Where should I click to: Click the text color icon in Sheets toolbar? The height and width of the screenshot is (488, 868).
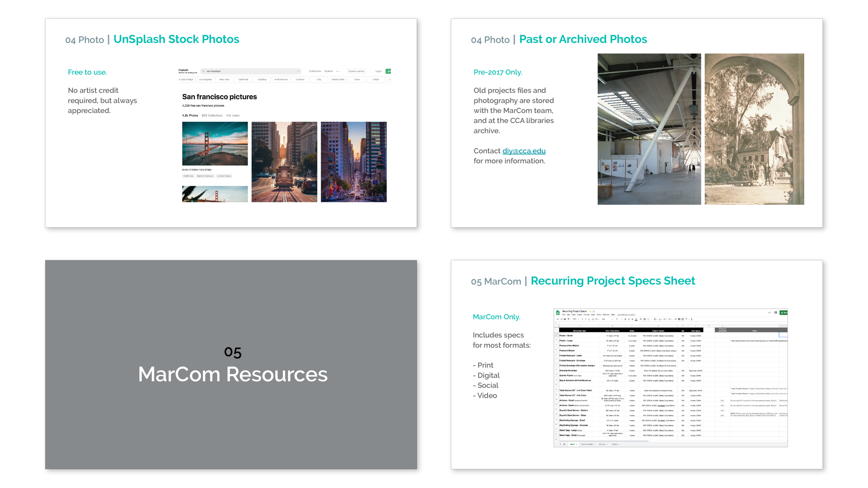(x=636, y=319)
